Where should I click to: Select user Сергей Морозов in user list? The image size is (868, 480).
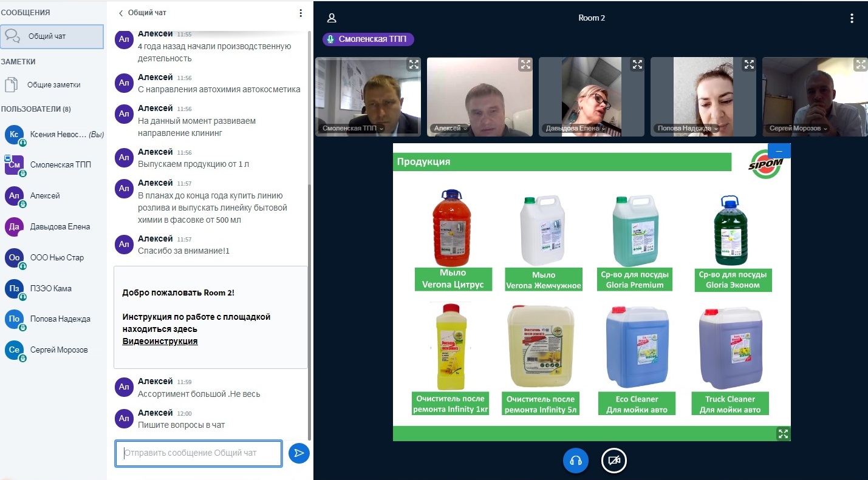tap(53, 350)
